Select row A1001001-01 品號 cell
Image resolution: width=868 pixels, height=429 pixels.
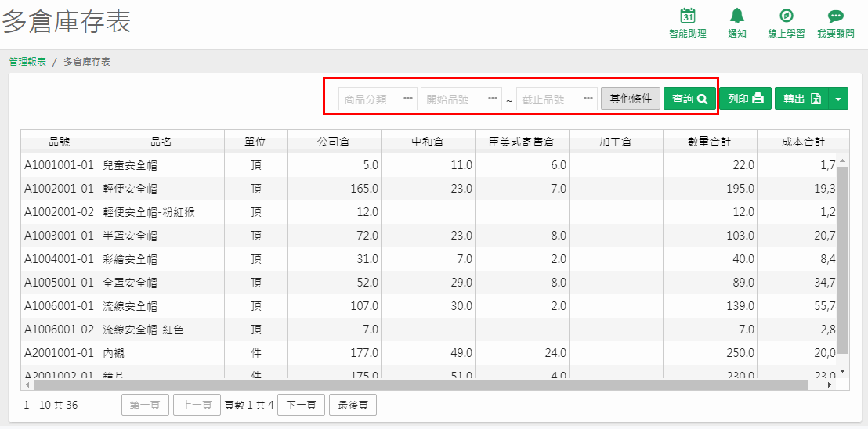pos(59,164)
